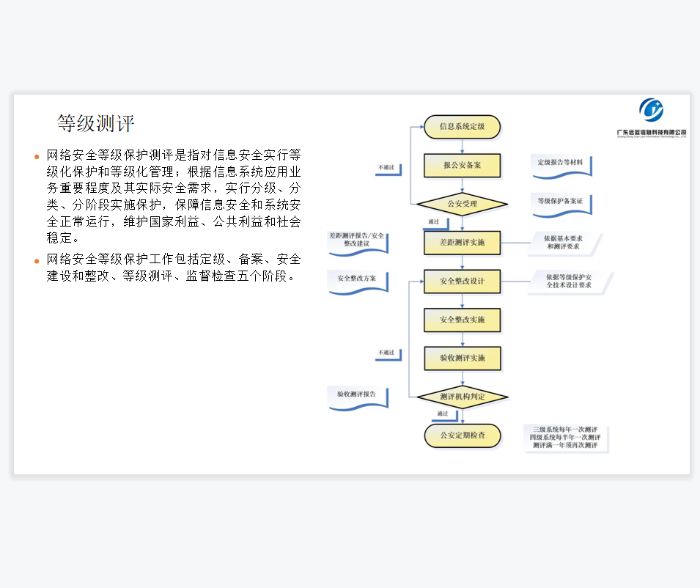
Task: Select the 差距测评报告/安全整改建议 note
Action: point(357,240)
